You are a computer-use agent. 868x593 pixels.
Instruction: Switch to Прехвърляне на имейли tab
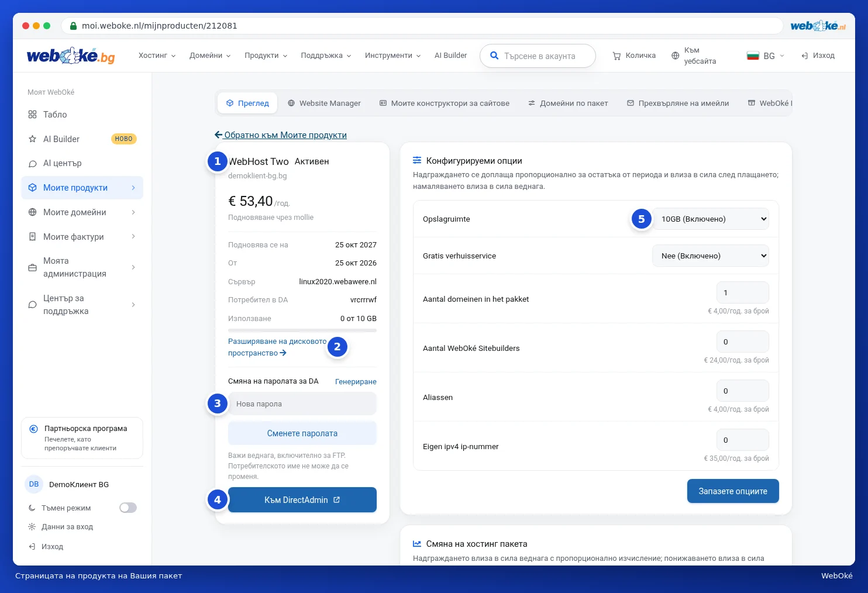click(678, 103)
